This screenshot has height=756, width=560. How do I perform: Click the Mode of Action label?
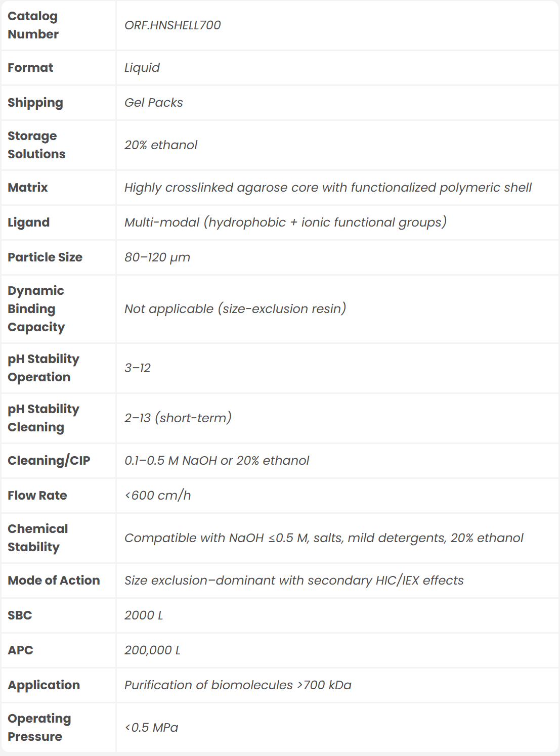coord(54,581)
